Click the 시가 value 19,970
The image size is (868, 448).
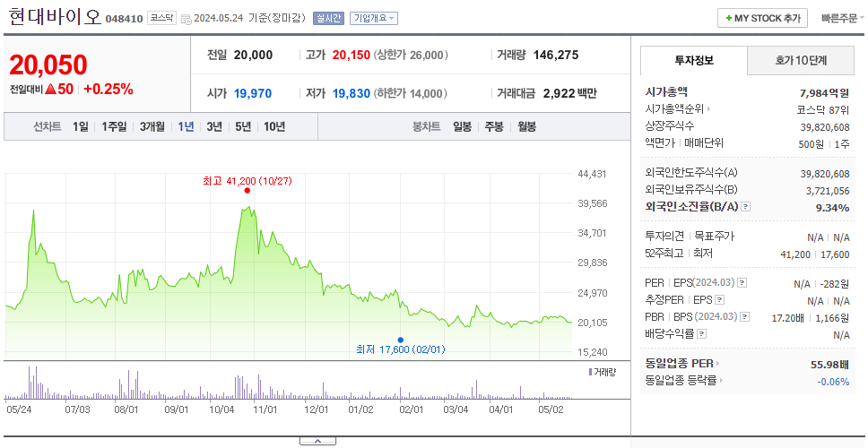tap(253, 93)
